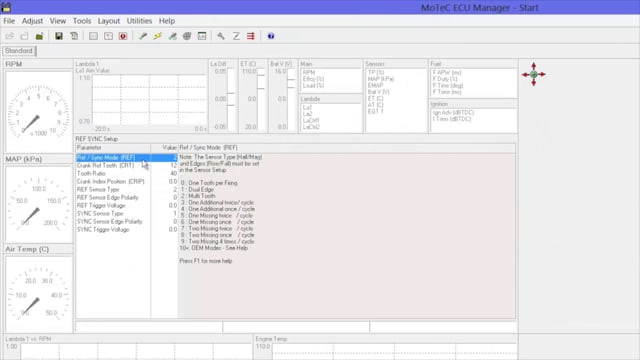
Task: Click the Air Temp (C) gauge dial
Action: [38, 294]
